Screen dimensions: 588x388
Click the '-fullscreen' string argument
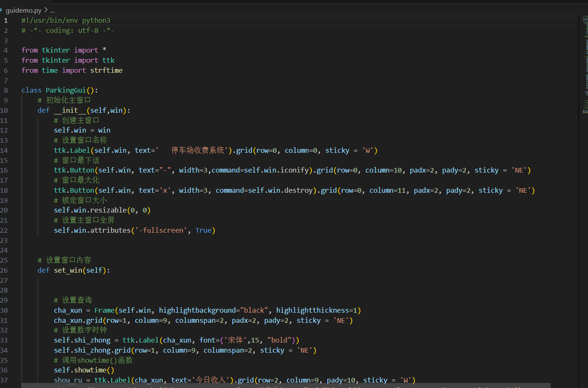(161, 230)
